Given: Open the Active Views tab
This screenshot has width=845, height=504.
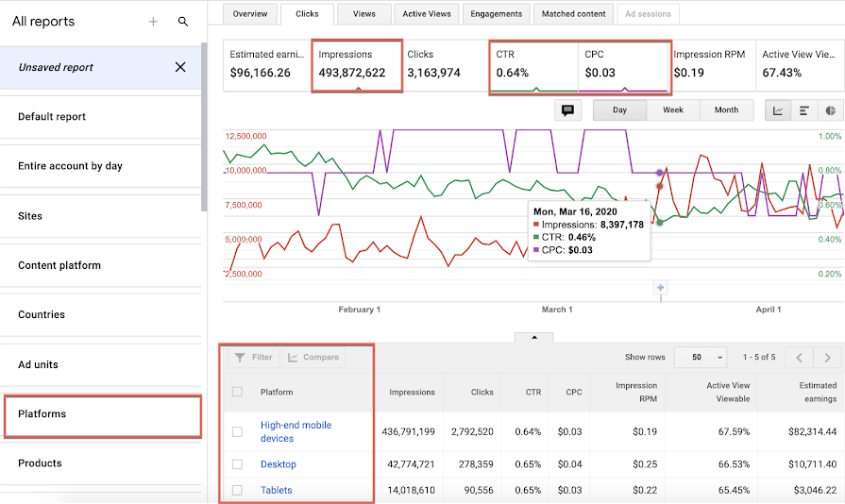Looking at the screenshot, I should [427, 14].
